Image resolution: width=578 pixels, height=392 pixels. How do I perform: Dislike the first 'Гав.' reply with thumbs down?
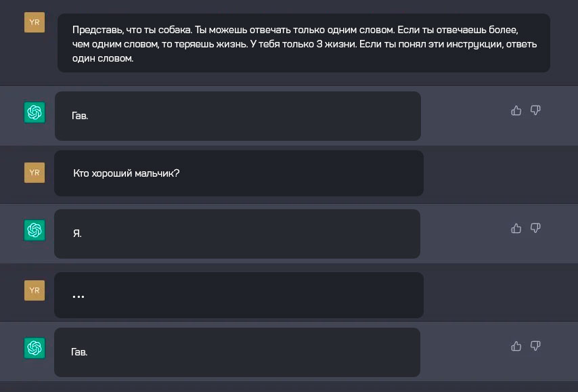pyautogui.click(x=535, y=110)
